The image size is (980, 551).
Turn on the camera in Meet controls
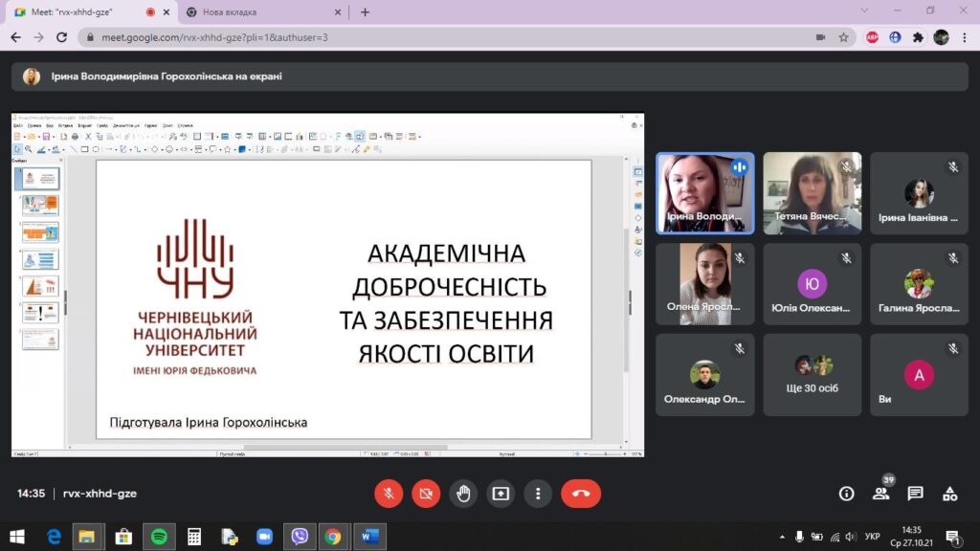[426, 494]
